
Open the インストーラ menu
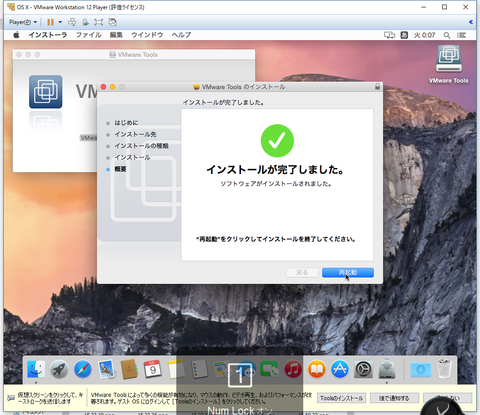point(48,35)
